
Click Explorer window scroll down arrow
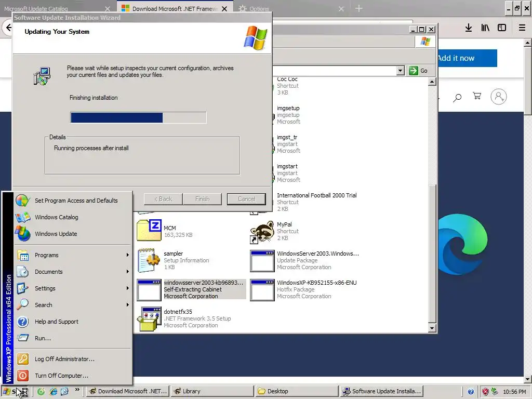click(x=432, y=328)
